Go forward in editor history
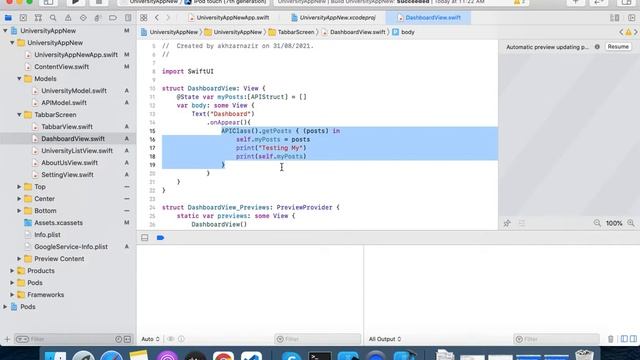Image resolution: width=640 pixels, height=360 pixels. click(168, 18)
